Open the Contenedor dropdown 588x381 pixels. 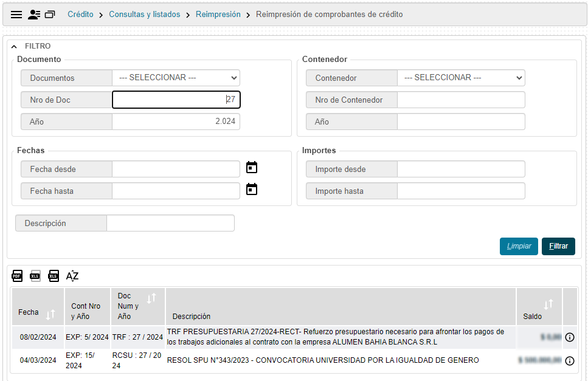click(x=461, y=78)
